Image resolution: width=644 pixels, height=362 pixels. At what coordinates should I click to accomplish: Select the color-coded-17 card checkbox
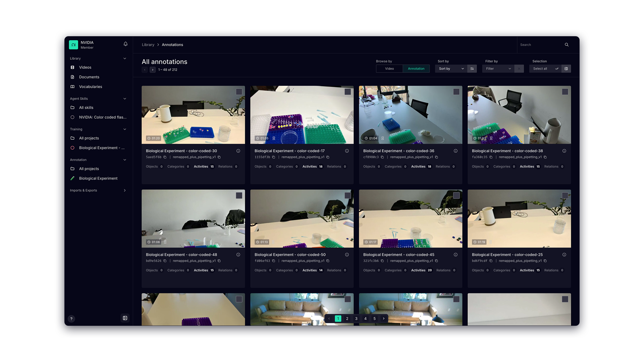(x=347, y=92)
